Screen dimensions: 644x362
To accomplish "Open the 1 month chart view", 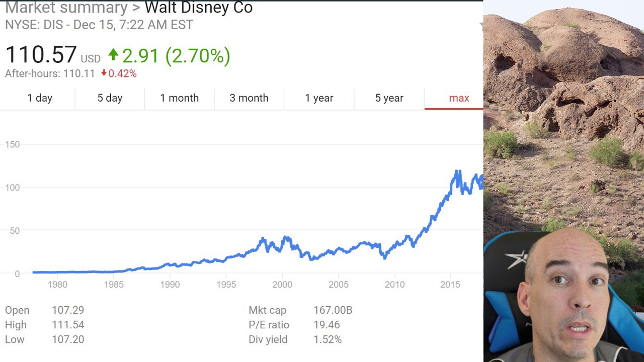I will pyautogui.click(x=179, y=98).
